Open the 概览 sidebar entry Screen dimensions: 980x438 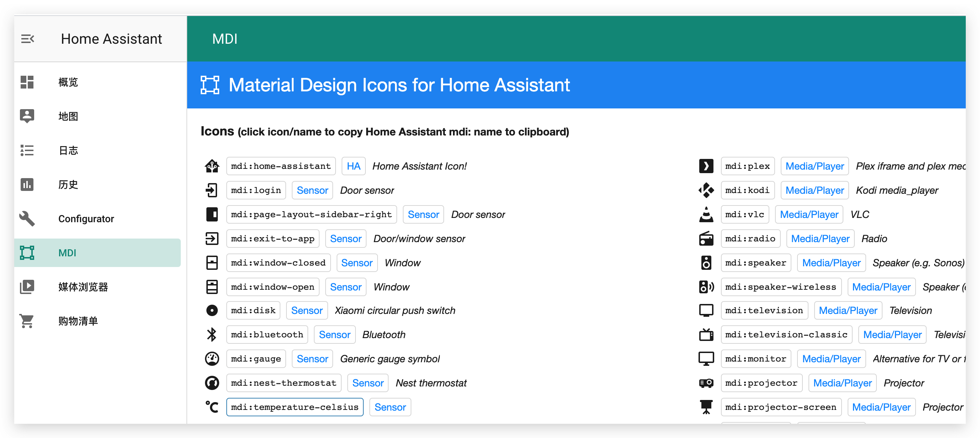pos(68,82)
